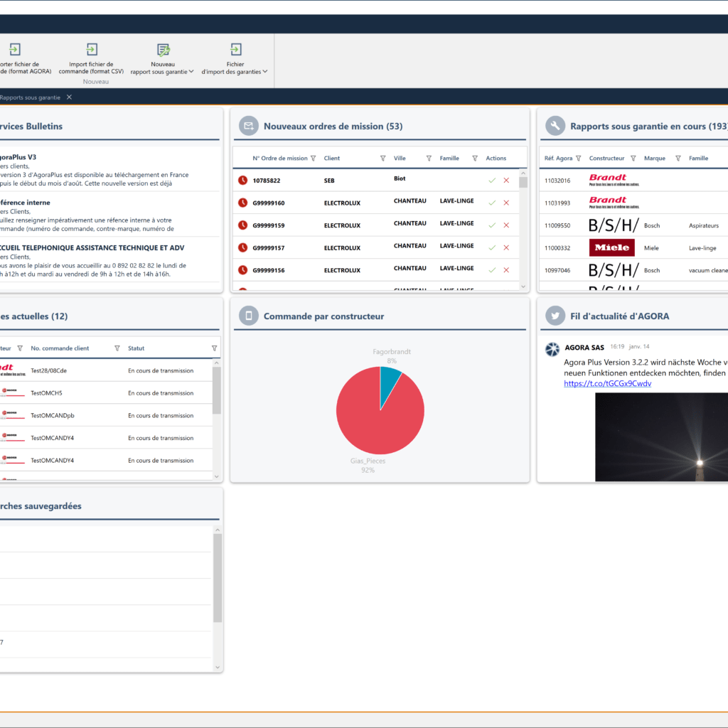Expand the Nouveau rapport sous garantie dropdown arrow
Viewport: 728px width, 728px height.
coord(192,72)
